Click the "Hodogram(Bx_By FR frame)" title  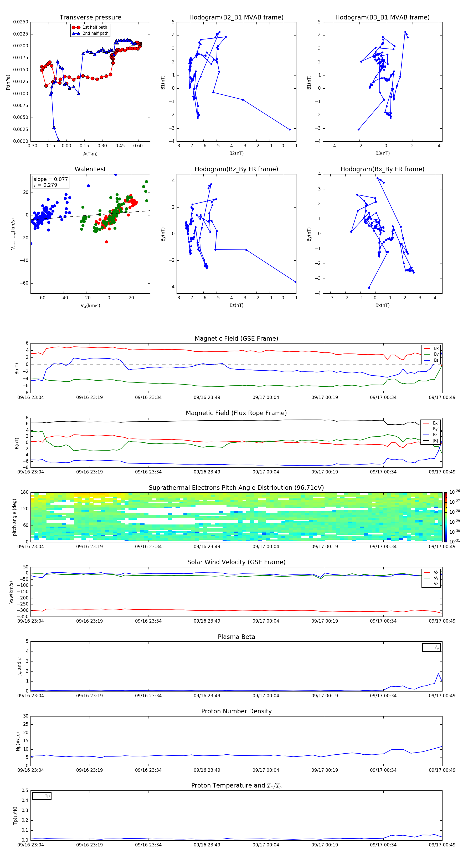pyautogui.click(x=382, y=169)
